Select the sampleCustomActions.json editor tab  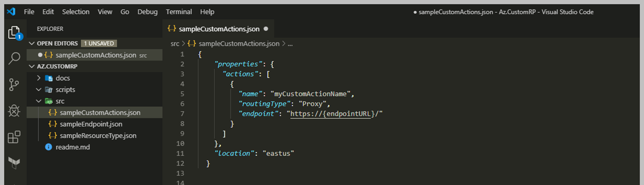pyautogui.click(x=218, y=29)
